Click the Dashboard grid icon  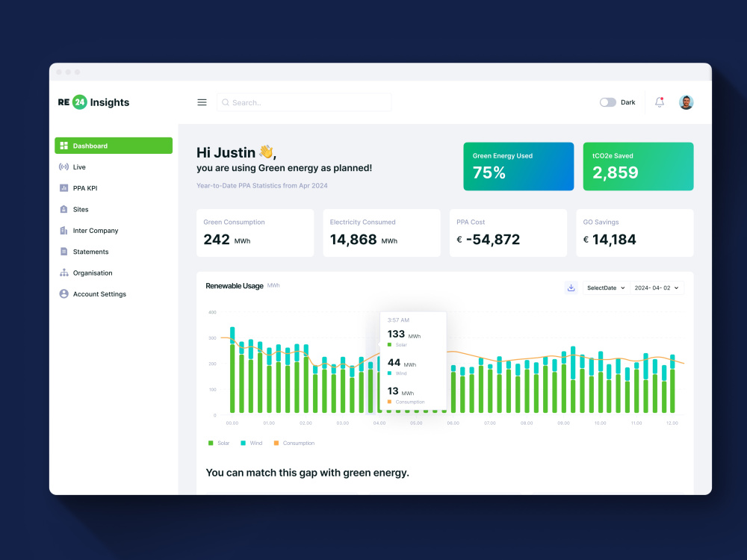(63, 146)
